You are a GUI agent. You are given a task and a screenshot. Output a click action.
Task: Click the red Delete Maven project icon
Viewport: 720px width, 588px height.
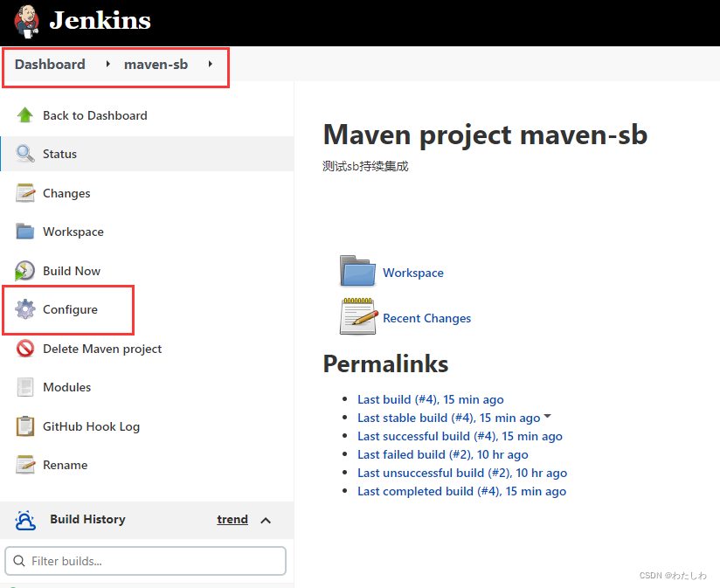(x=24, y=349)
